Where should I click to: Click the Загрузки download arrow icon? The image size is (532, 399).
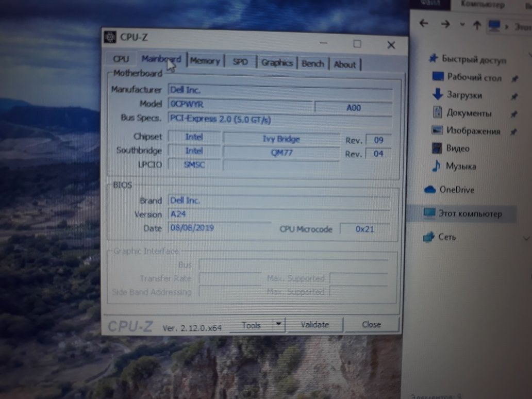[x=438, y=94]
